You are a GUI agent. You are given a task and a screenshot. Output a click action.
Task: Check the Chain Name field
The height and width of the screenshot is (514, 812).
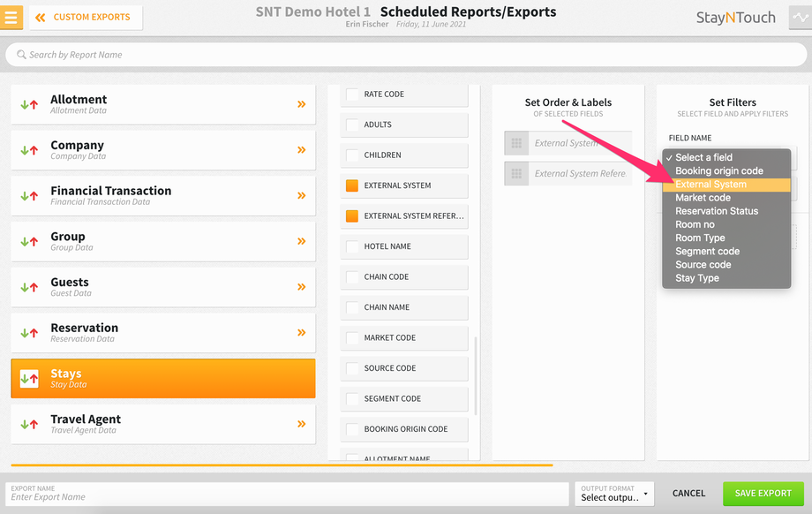(352, 307)
